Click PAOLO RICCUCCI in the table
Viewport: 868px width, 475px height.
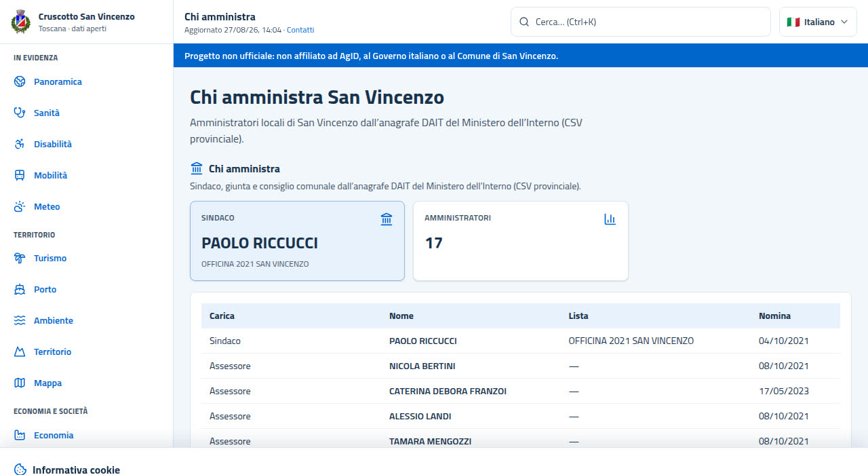click(x=423, y=341)
